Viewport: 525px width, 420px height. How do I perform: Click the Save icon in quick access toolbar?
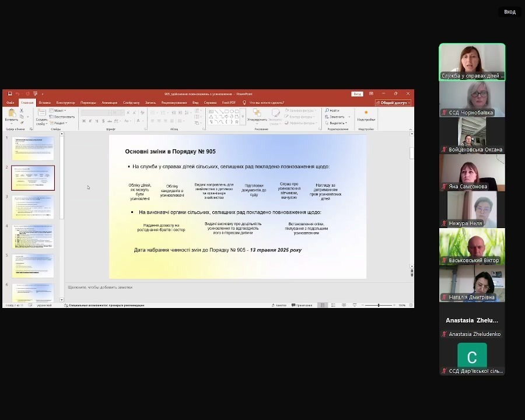(x=10, y=93)
